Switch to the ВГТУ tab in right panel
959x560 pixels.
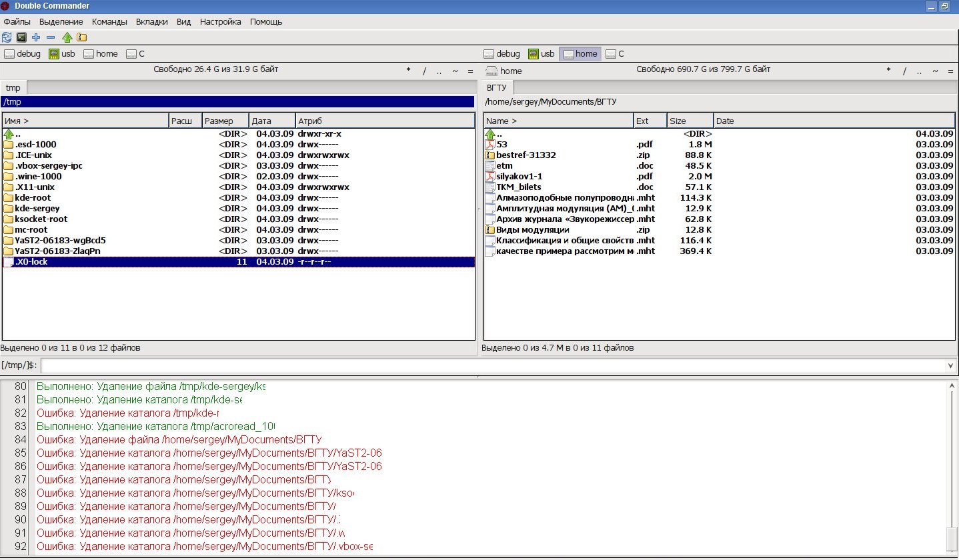click(497, 87)
